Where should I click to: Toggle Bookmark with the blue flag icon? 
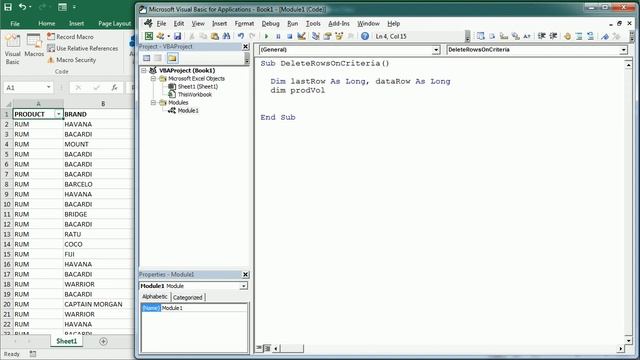(x=605, y=36)
